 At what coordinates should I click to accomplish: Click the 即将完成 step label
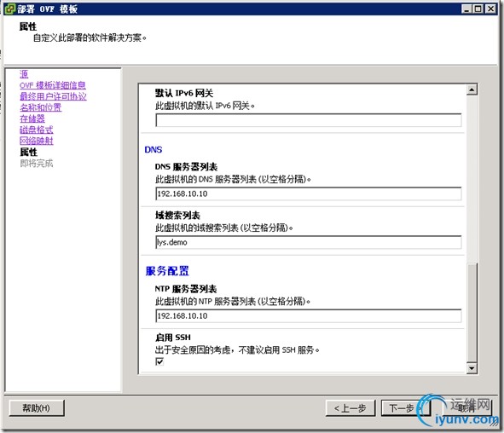coord(37,163)
